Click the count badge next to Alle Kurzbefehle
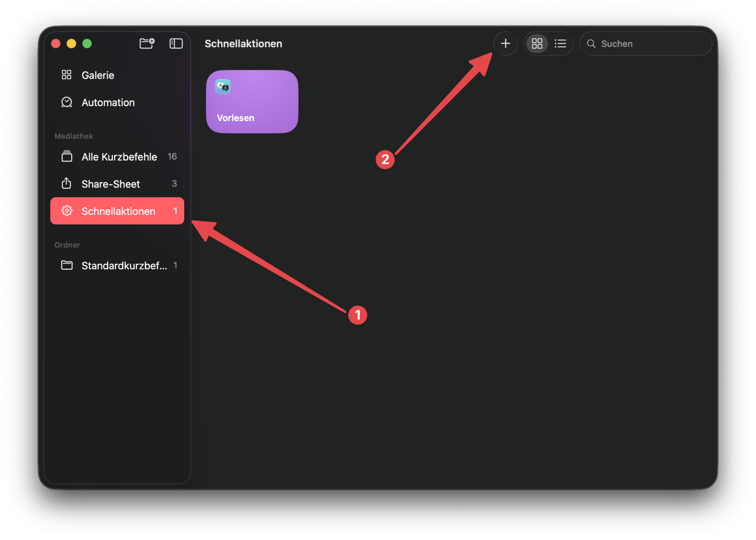Screen dimensions: 756x540 tap(172, 156)
